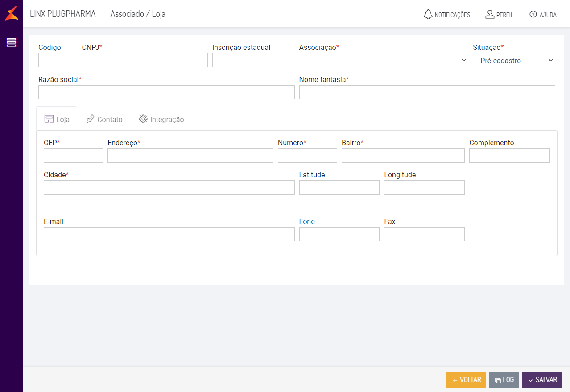
Task: Switch to the Loja tab
Action: pyautogui.click(x=57, y=119)
